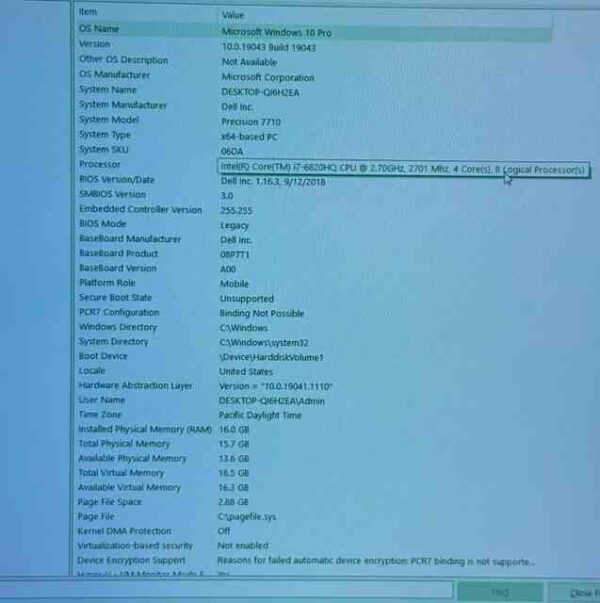Viewport: 600px width, 603px height.
Task: Click the Binding Not Possible value
Action: (x=262, y=314)
